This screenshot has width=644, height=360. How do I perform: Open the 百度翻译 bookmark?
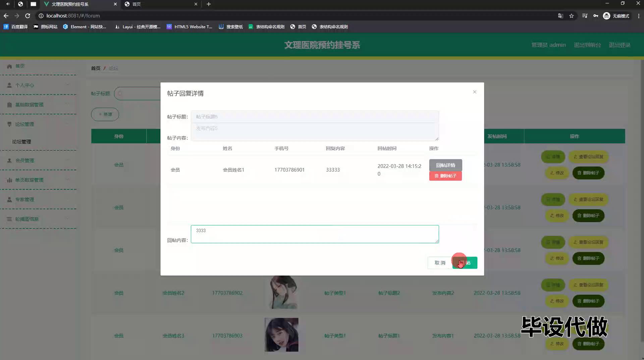16,27
